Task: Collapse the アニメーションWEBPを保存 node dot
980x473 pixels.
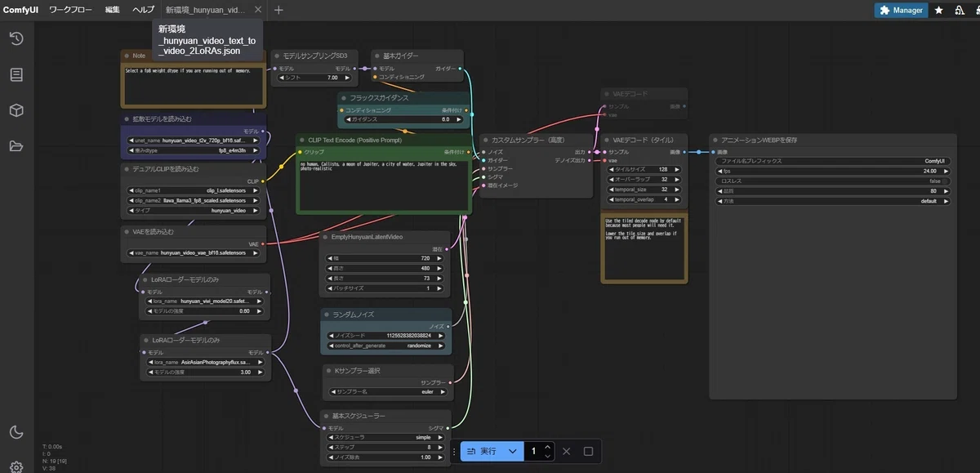Action: [x=714, y=140]
